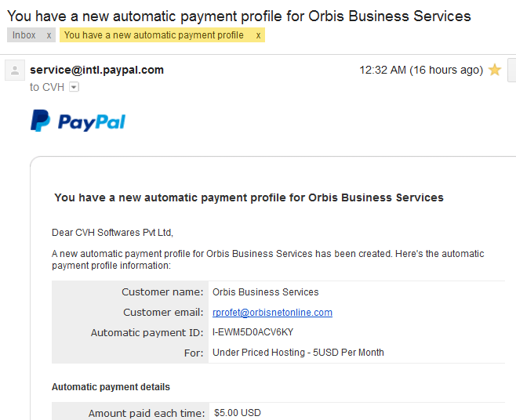Click Under Priced Hosting - 5USD Per Month
Viewport: 516px width, 420px height.
pyautogui.click(x=298, y=353)
